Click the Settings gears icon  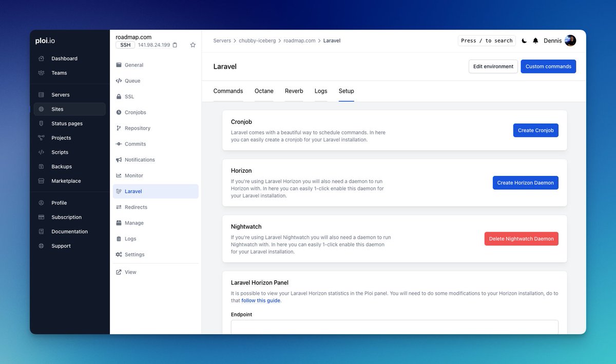pyautogui.click(x=119, y=255)
